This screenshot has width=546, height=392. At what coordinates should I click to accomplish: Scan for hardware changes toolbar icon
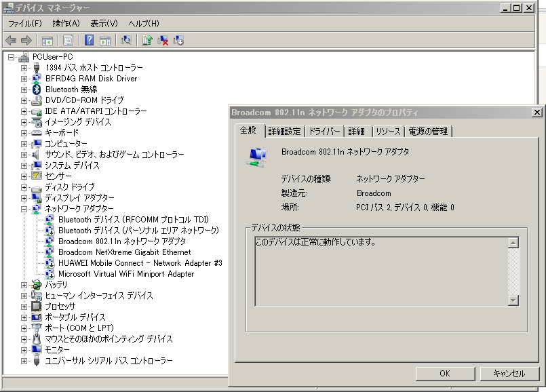[125, 41]
